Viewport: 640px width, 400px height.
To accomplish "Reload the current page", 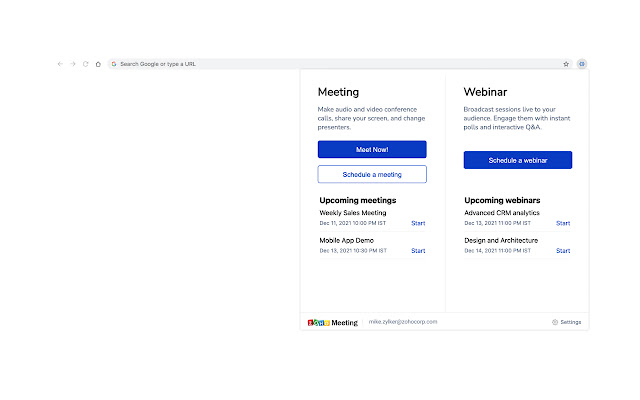I will pyautogui.click(x=85, y=64).
